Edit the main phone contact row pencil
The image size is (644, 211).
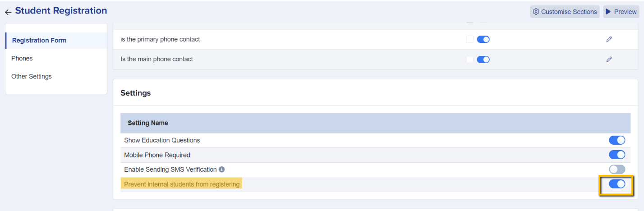pyautogui.click(x=609, y=59)
